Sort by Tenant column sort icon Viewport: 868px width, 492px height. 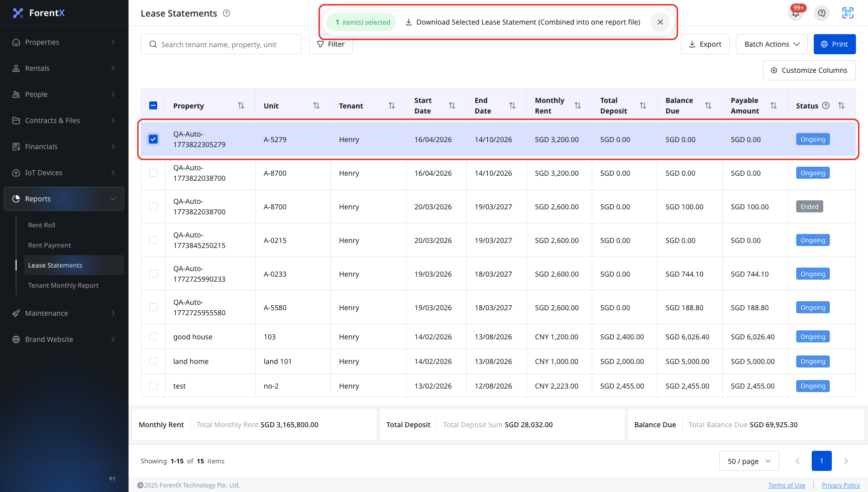[x=392, y=105]
